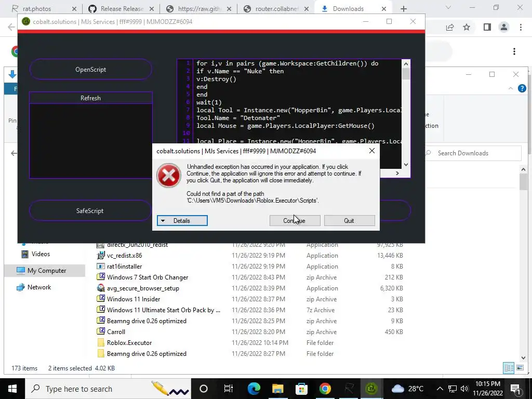Click the cobalt app taskbar icon
This screenshot has width=532, height=399.
[x=371, y=389]
